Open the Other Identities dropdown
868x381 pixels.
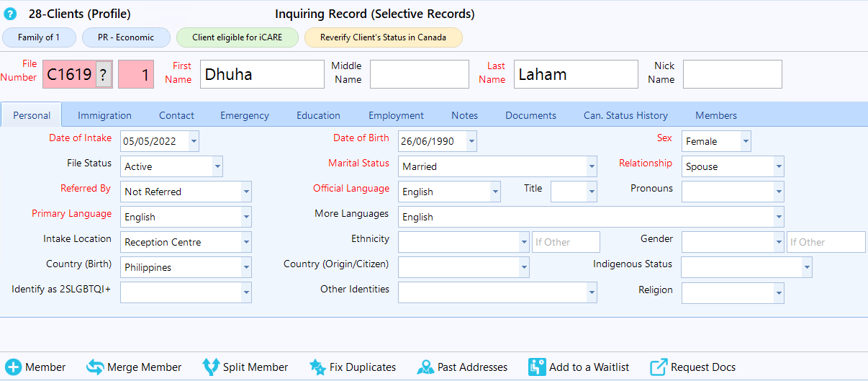(x=592, y=292)
